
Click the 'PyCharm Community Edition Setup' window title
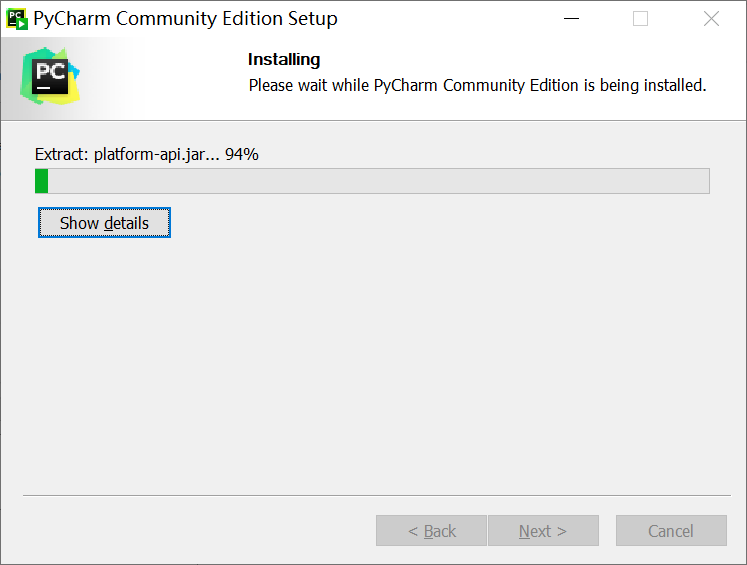pyautogui.click(x=185, y=19)
